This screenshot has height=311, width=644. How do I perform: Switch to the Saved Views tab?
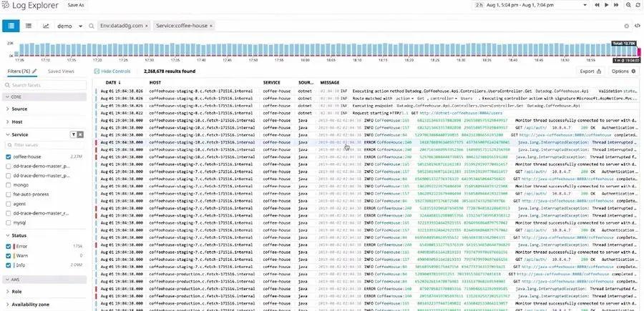(x=61, y=71)
